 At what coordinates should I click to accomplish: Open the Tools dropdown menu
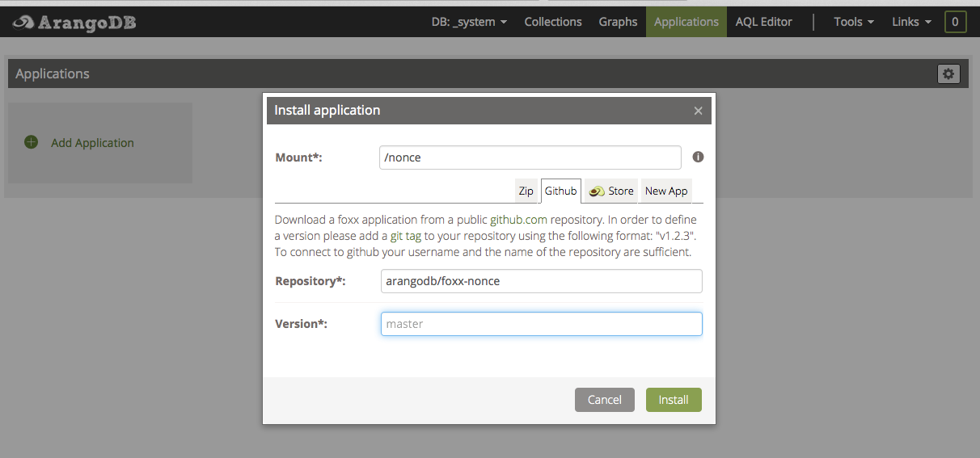pos(854,22)
